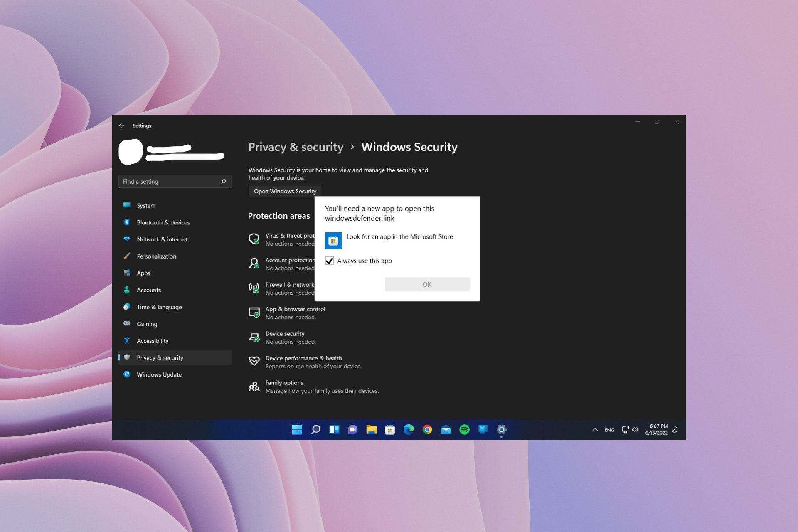The image size is (798, 532).
Task: Click the Family options people icon
Action: (254, 387)
